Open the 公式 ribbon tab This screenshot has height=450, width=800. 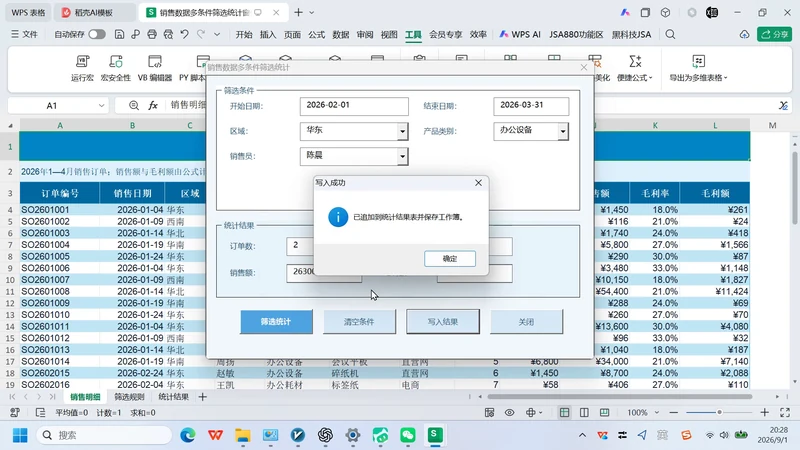coord(316,34)
